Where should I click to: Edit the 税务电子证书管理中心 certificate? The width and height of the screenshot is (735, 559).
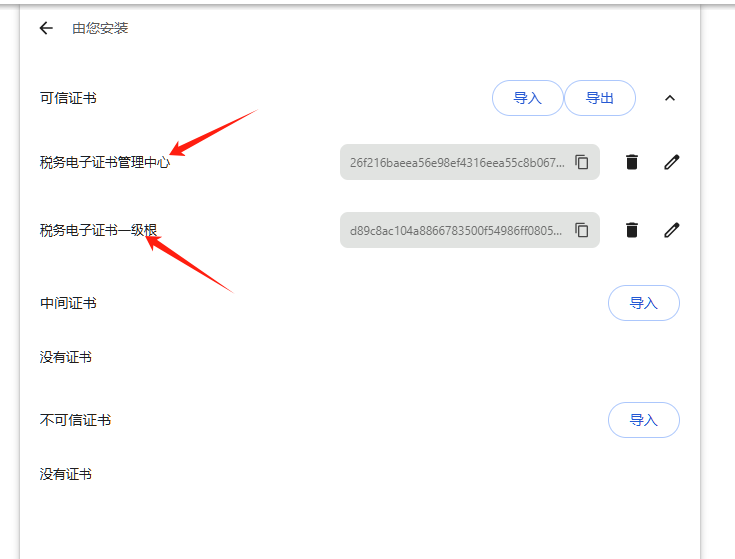point(672,162)
